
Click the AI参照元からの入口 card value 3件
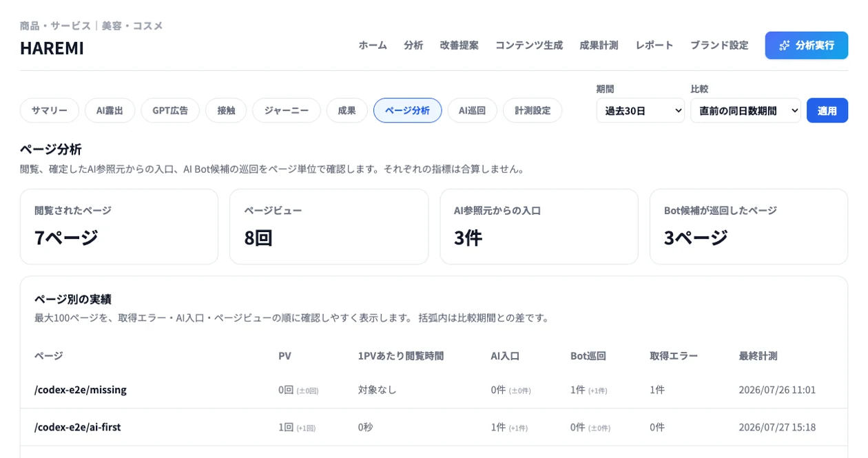point(468,237)
